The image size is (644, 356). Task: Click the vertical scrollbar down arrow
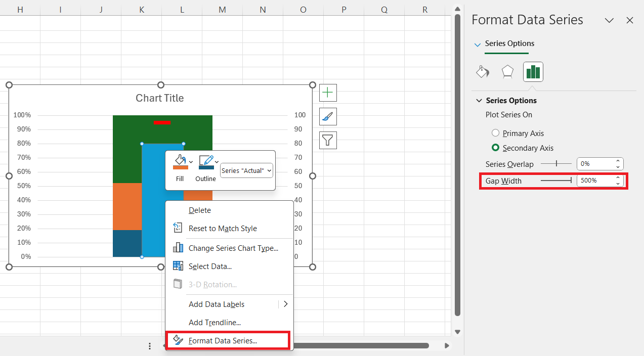click(x=457, y=332)
